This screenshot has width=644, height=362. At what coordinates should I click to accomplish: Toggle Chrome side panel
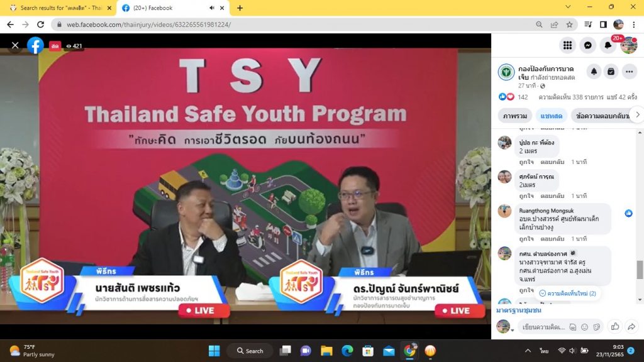point(603,25)
